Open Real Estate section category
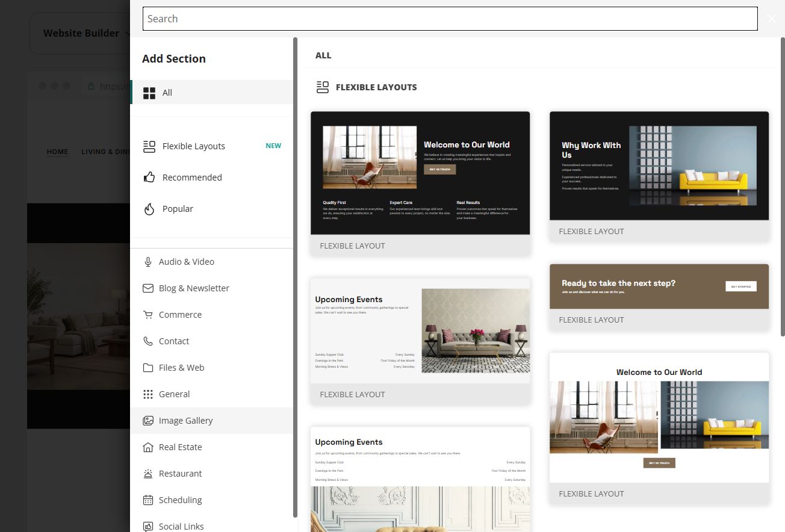 pos(212,447)
